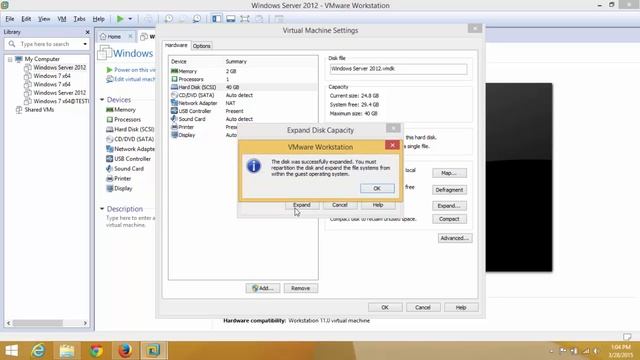Switch to Hardware tab in settings
This screenshot has height=360, width=640.
point(176,45)
